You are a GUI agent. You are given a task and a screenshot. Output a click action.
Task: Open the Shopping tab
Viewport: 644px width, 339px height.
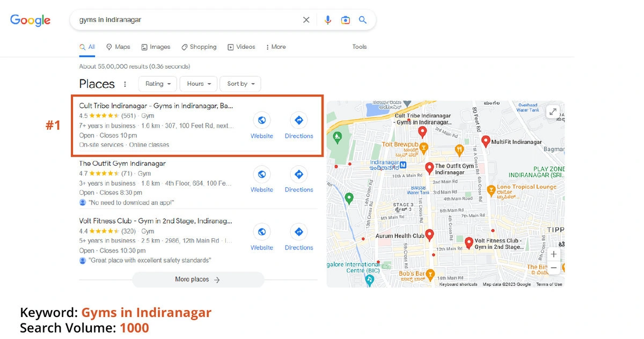(x=199, y=47)
